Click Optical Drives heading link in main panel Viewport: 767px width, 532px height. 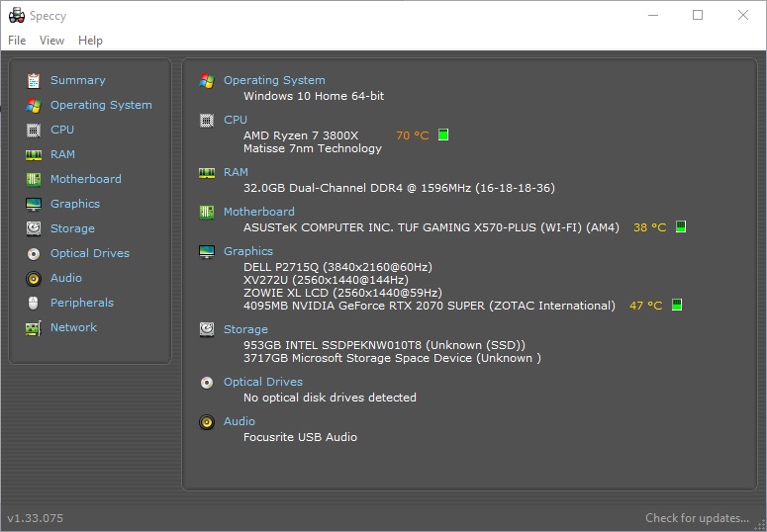point(263,382)
